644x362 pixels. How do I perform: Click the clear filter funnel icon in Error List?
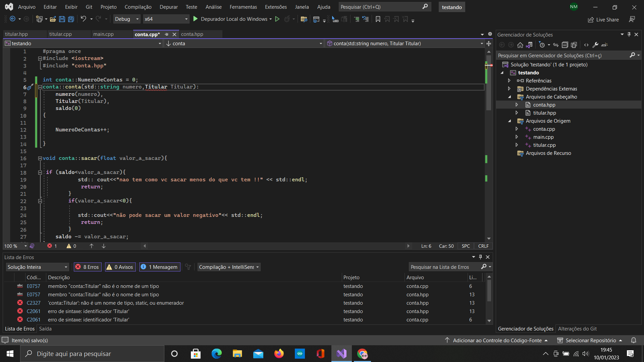tap(188, 267)
